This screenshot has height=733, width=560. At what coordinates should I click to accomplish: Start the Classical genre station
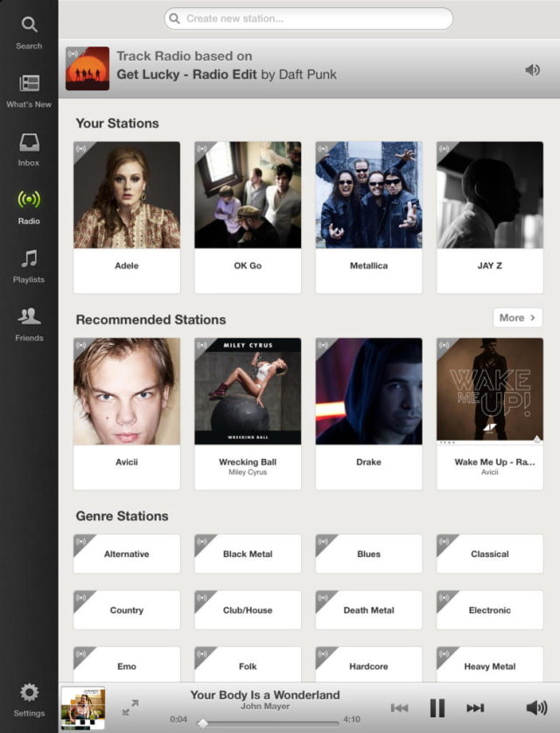[x=489, y=554]
